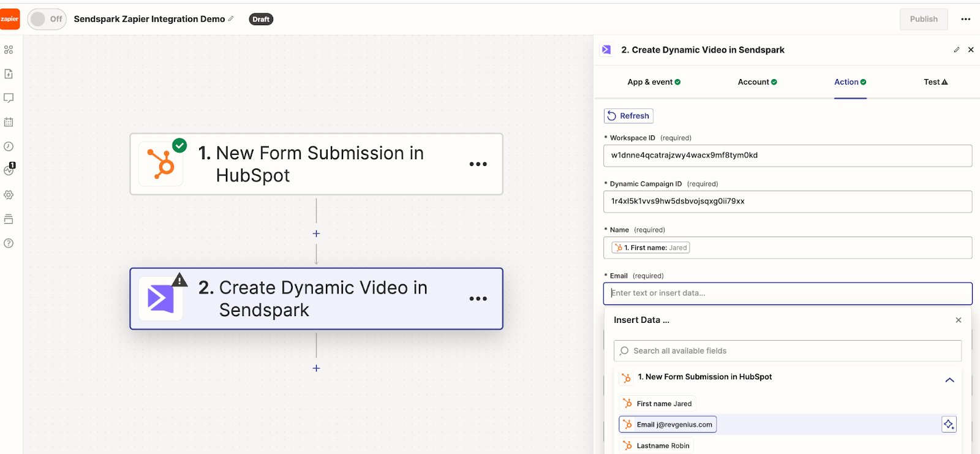Toggle the Zap On/Off switch
The height and width of the screenshot is (454, 980).
(47, 19)
